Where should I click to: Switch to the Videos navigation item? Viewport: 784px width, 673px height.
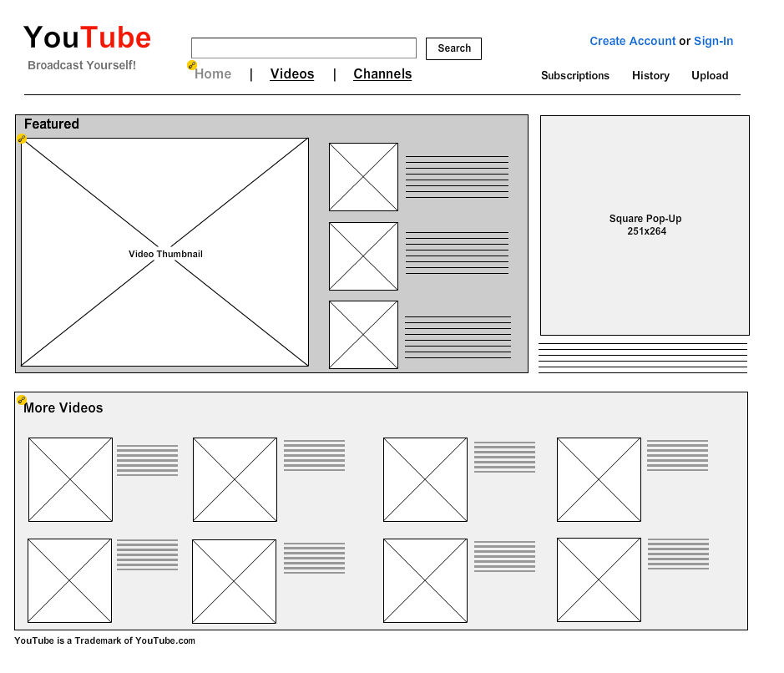pyautogui.click(x=292, y=74)
